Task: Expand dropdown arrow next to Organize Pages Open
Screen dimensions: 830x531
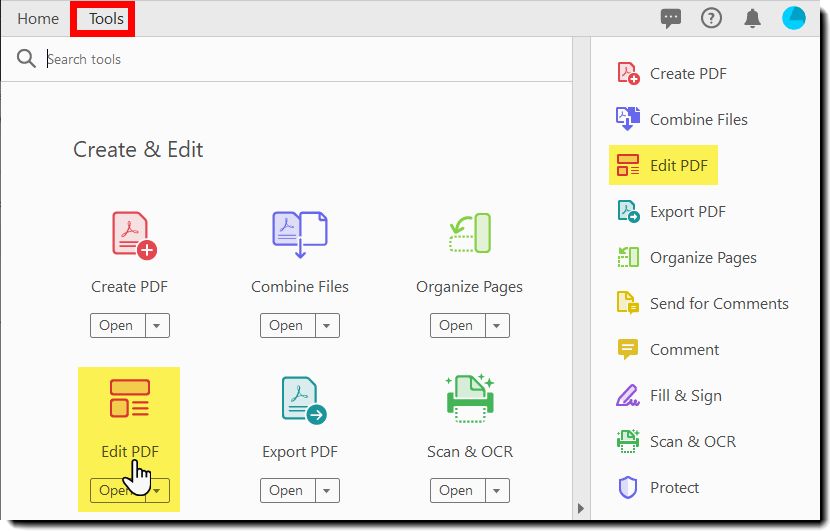Action: pyautogui.click(x=497, y=326)
